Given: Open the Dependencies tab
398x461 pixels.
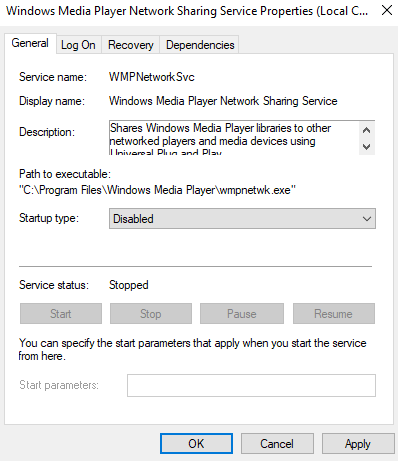Looking at the screenshot, I should tap(200, 45).
